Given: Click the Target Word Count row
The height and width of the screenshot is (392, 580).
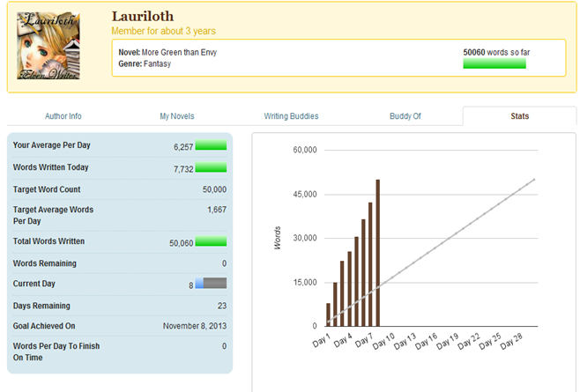Looking at the screenshot, I should pyautogui.click(x=119, y=189).
